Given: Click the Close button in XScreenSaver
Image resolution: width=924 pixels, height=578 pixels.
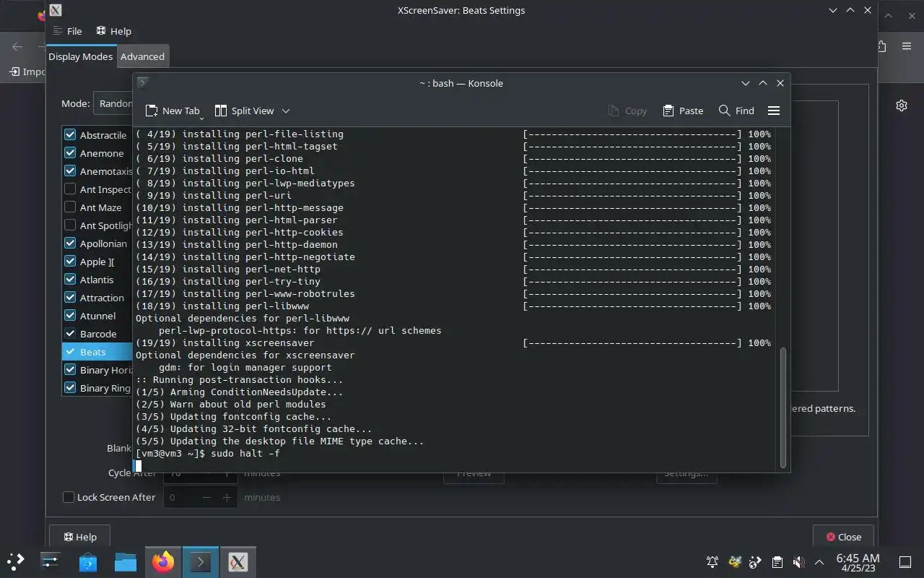Looking at the screenshot, I should click(843, 537).
